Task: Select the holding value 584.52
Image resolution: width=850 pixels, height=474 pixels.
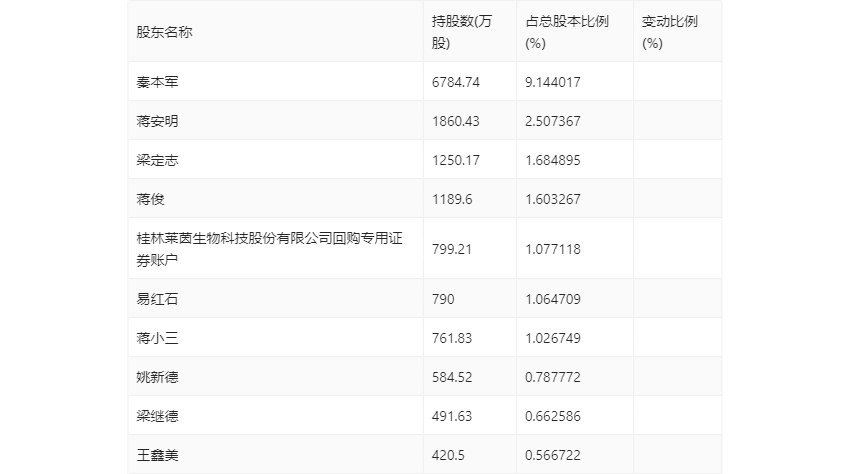Action: tap(452, 377)
